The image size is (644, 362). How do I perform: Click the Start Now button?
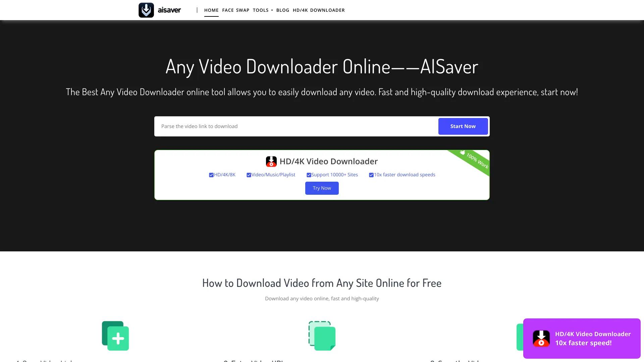(463, 126)
